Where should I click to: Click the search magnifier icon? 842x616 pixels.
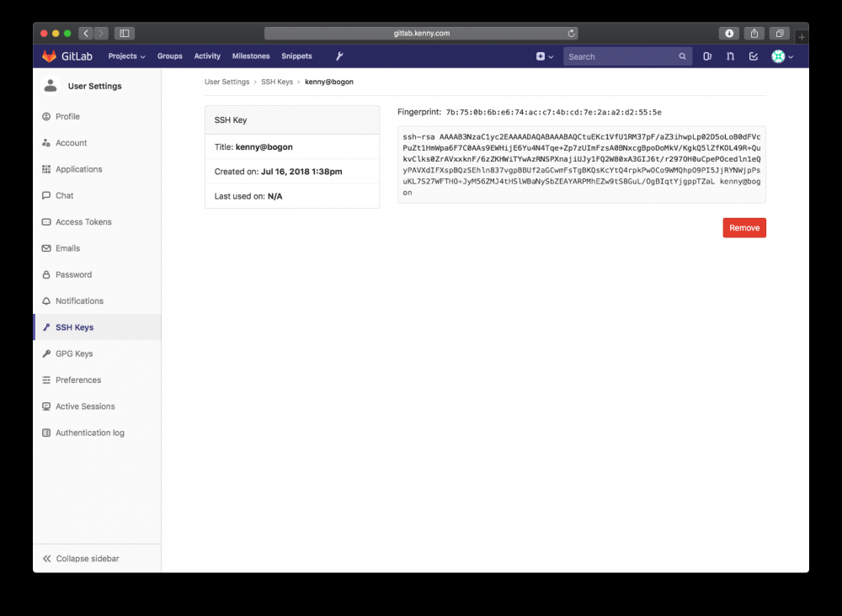pos(682,56)
